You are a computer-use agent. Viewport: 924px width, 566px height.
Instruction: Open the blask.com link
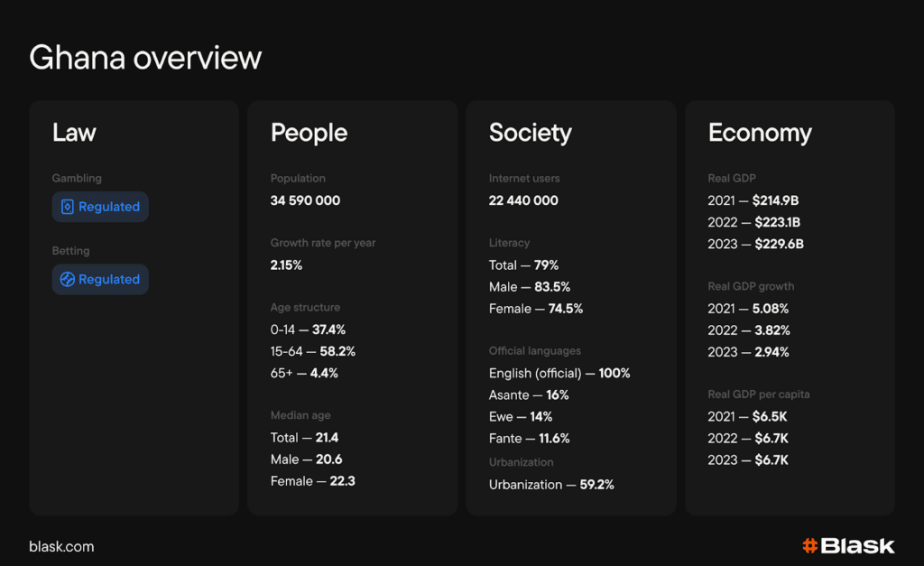coord(61,546)
